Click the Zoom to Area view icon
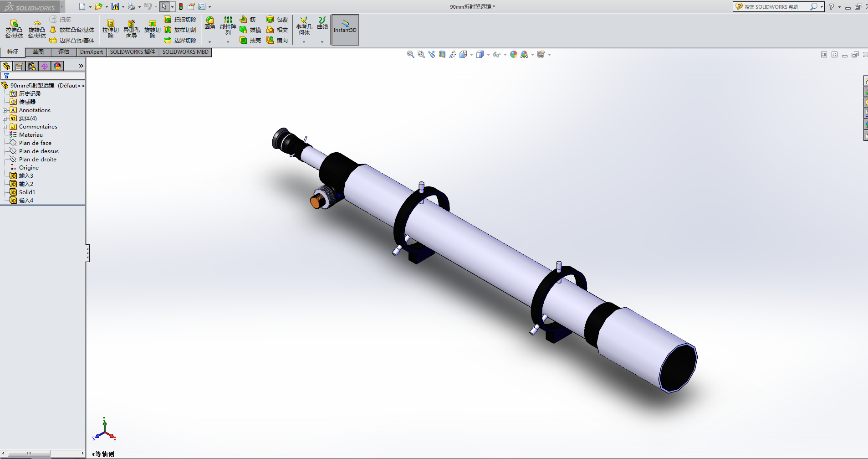The height and width of the screenshot is (459, 868). pyautogui.click(x=421, y=54)
